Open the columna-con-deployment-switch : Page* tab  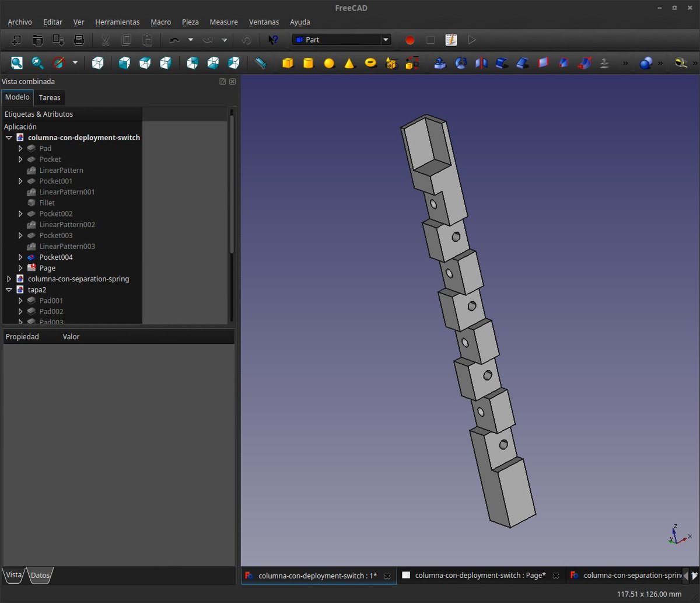pyautogui.click(x=481, y=576)
